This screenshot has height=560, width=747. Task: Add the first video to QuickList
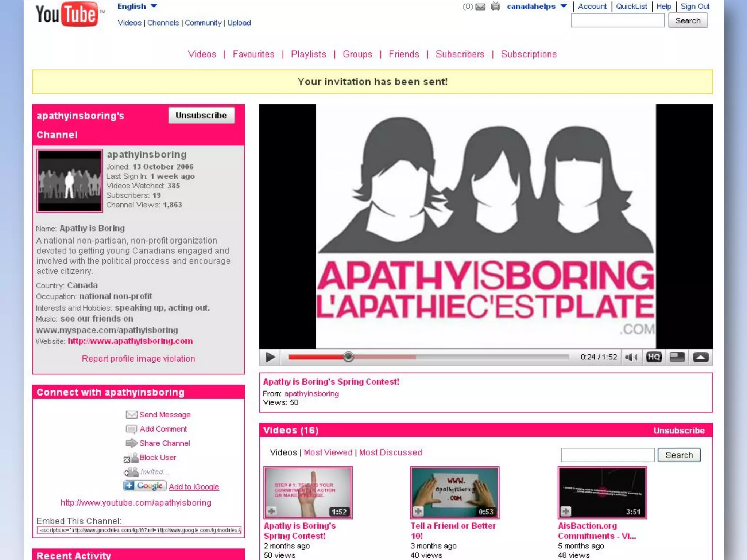click(x=271, y=512)
